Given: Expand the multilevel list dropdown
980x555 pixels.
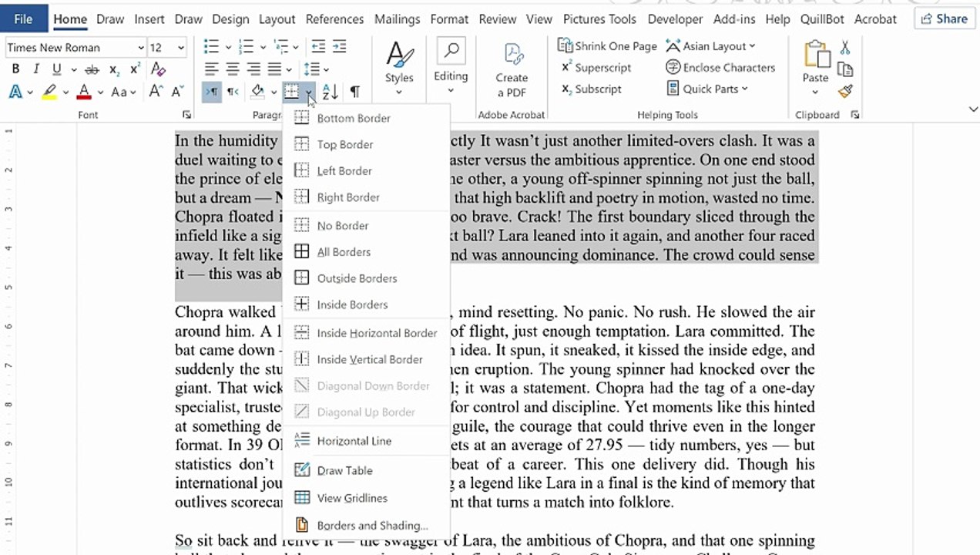Looking at the screenshot, I should pos(296,47).
